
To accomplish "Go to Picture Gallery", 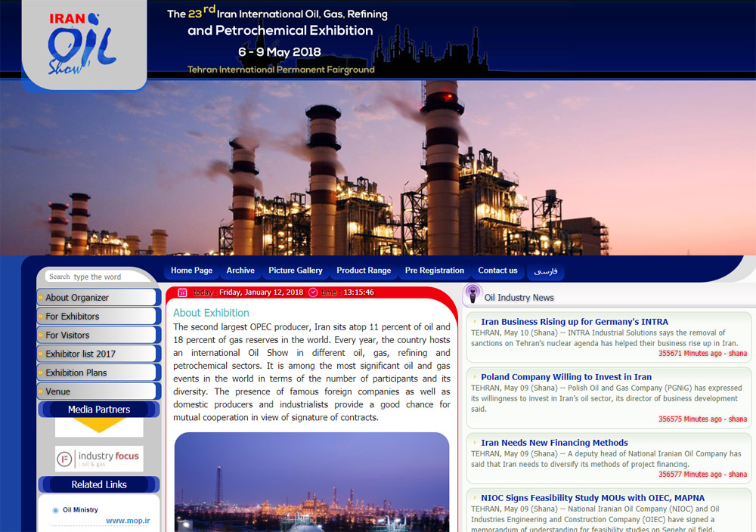I will coord(296,271).
